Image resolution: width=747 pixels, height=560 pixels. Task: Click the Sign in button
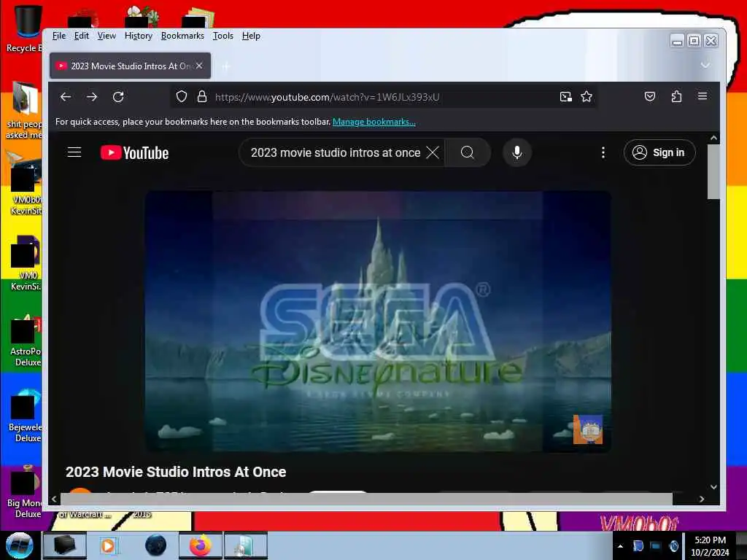659,152
